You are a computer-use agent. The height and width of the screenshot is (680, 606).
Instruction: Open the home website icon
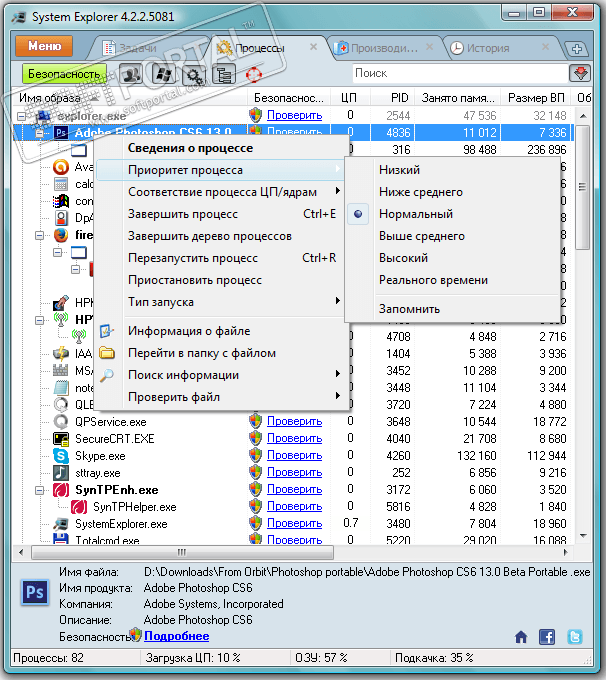(x=521, y=637)
